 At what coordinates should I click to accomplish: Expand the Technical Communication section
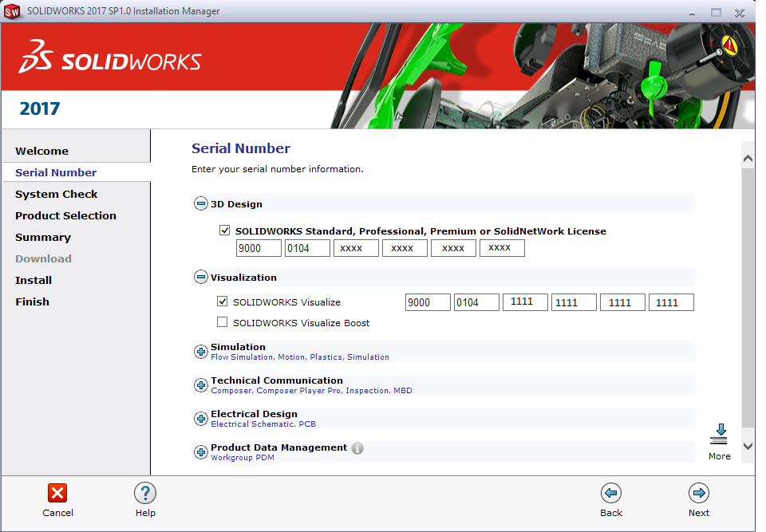201,385
